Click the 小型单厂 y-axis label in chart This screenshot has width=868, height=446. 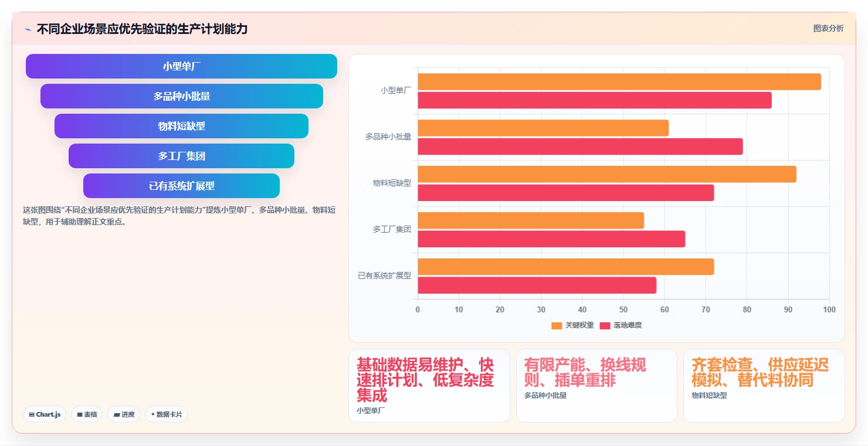point(396,90)
